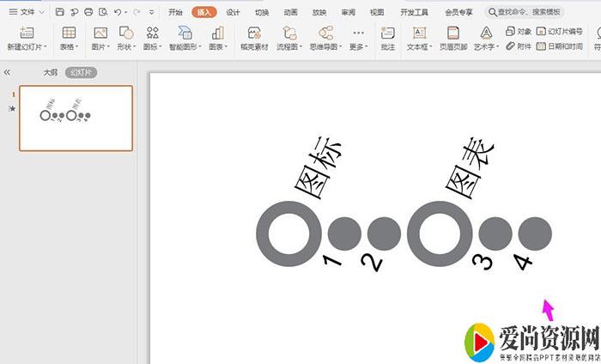Open the 文件 file menu button
Image resolution: width=601 pixels, height=364 pixels.
pos(27,12)
